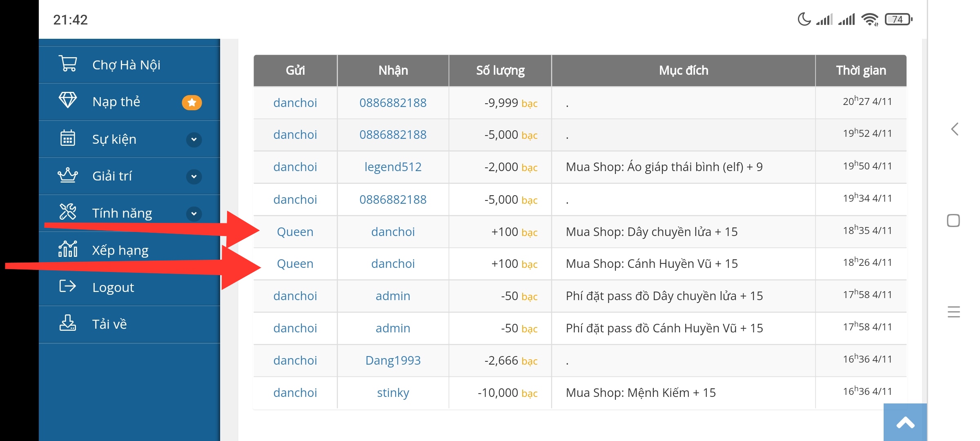The image size is (980, 441).
Task: Click the Logout arrow icon
Action: coord(68,286)
